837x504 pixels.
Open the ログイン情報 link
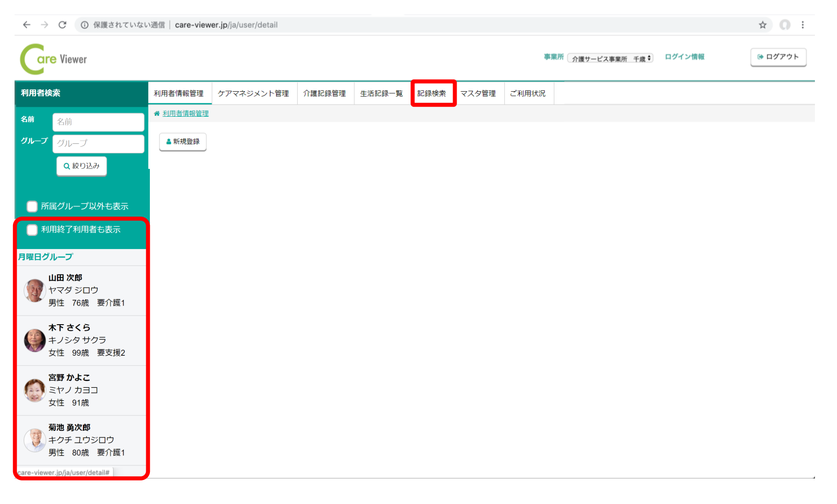[x=684, y=57]
